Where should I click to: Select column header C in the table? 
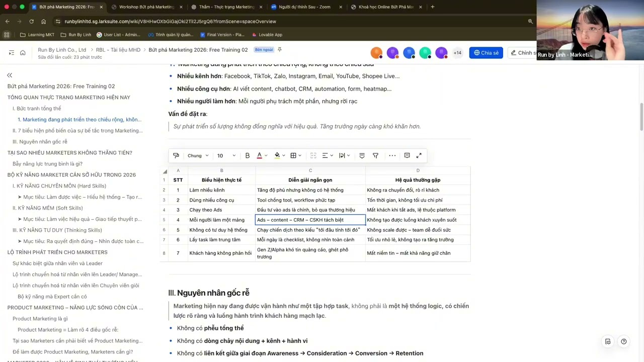pyautogui.click(x=310, y=170)
